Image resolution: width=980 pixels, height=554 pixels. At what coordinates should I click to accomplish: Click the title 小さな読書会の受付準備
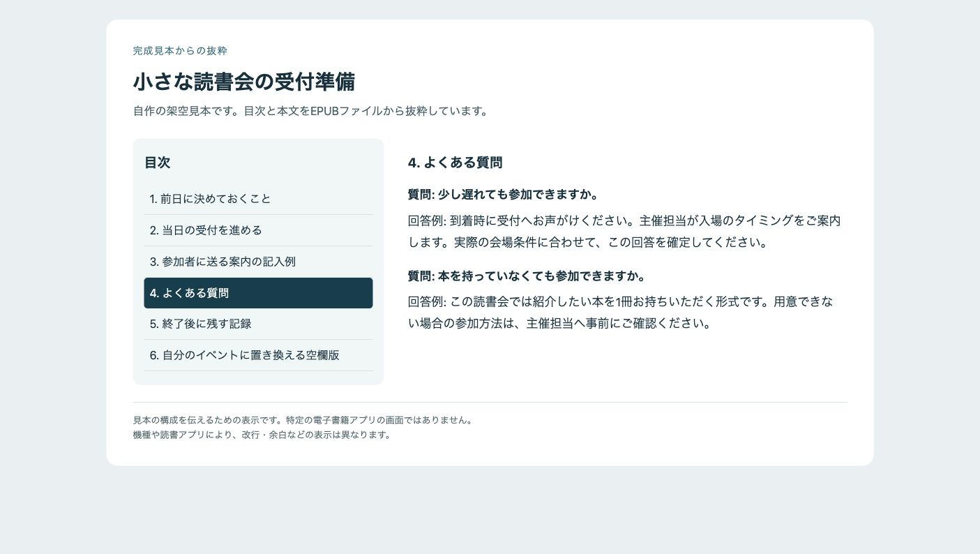[x=244, y=82]
